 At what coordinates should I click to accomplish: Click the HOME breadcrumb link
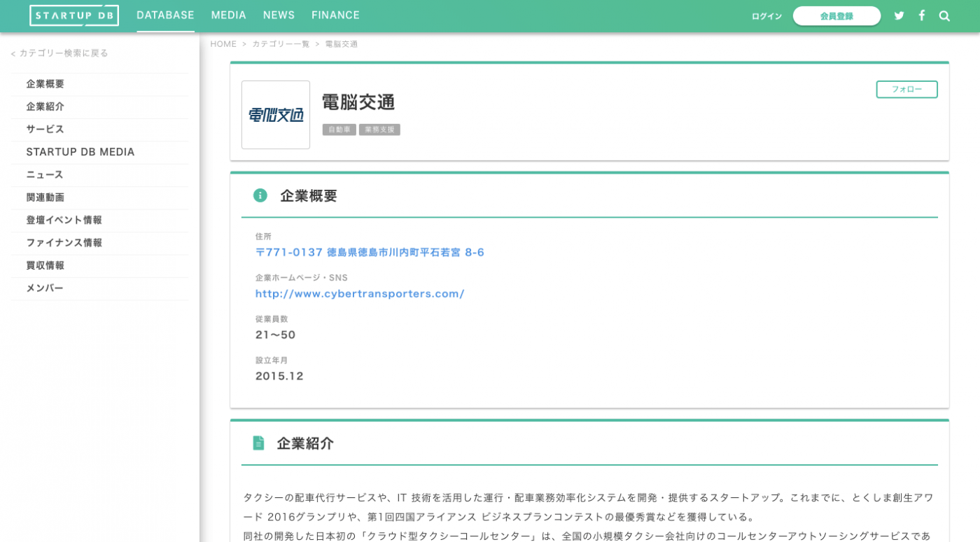click(223, 44)
